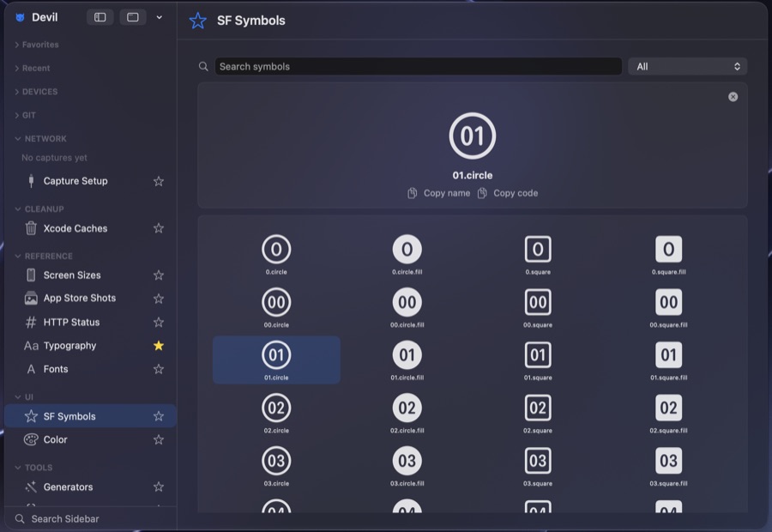Focus the Search symbols field

(x=418, y=67)
